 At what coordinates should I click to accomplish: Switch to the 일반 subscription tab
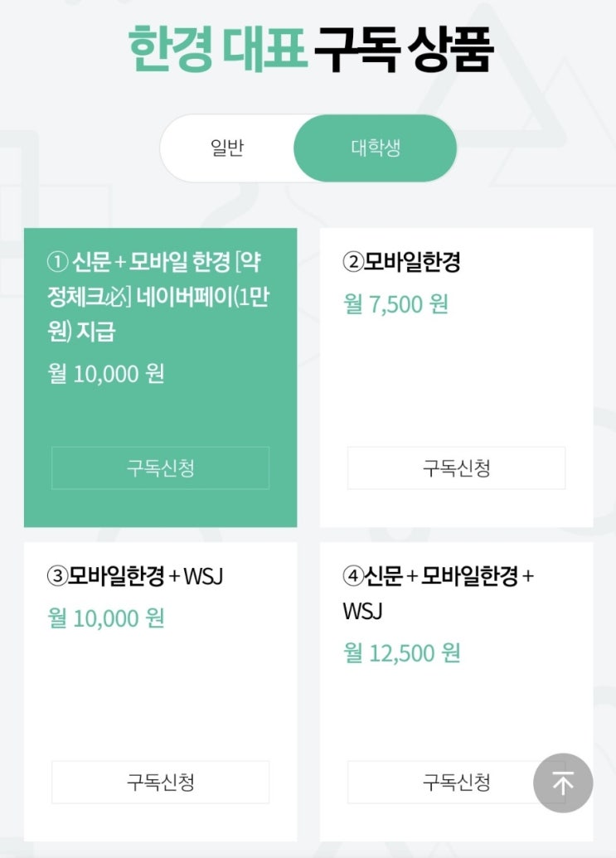(x=227, y=149)
